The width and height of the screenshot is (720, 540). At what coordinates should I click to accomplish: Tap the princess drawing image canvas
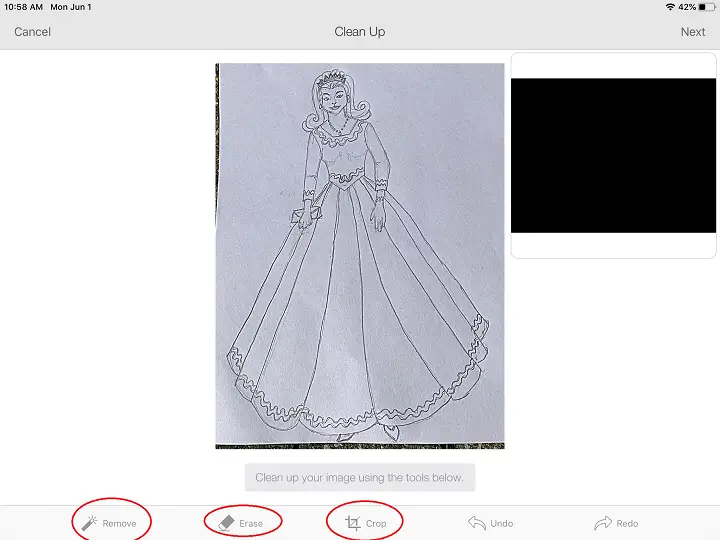[x=360, y=256]
